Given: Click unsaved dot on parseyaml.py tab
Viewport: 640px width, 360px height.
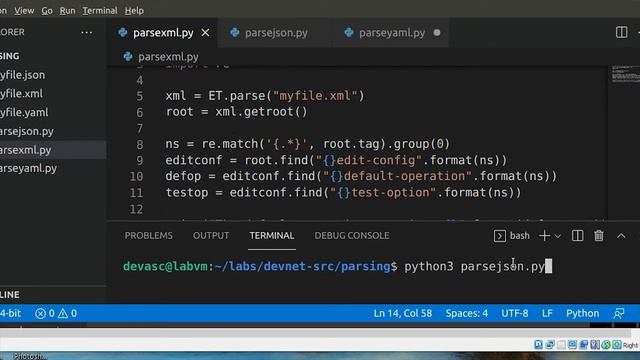Looking at the screenshot, I should [x=437, y=33].
